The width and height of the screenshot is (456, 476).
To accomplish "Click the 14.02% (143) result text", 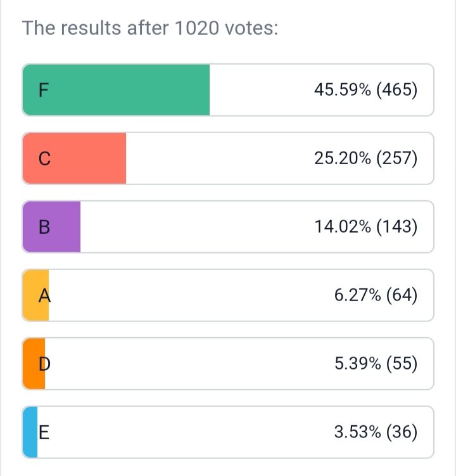I will [x=365, y=227].
